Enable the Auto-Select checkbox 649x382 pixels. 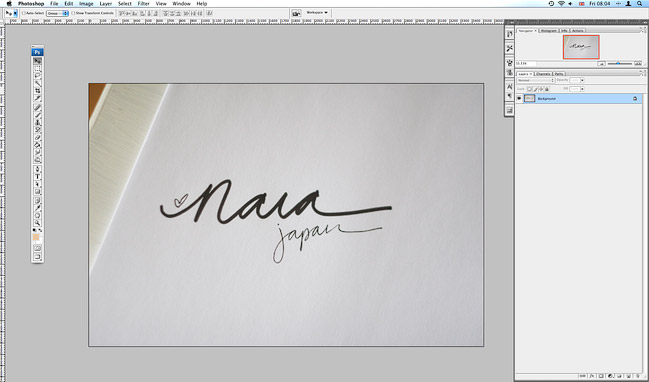[24, 13]
